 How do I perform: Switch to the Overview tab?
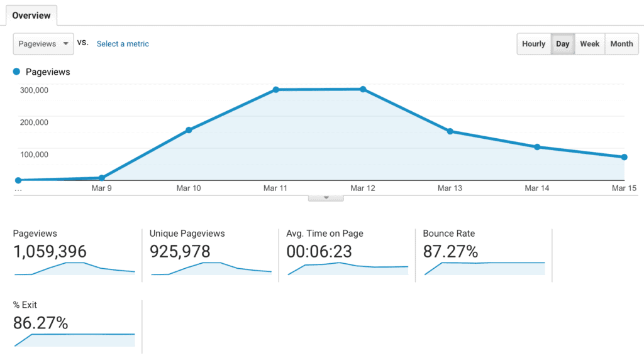click(x=31, y=15)
